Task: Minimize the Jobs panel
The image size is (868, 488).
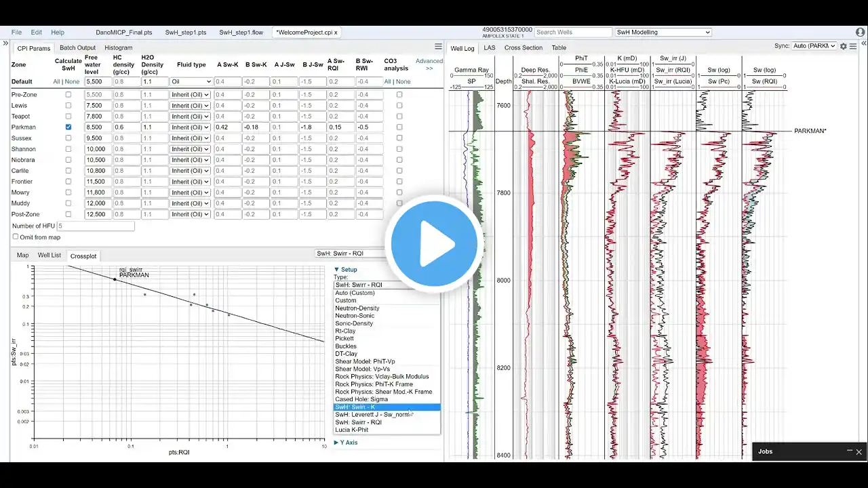Action: [x=850, y=451]
